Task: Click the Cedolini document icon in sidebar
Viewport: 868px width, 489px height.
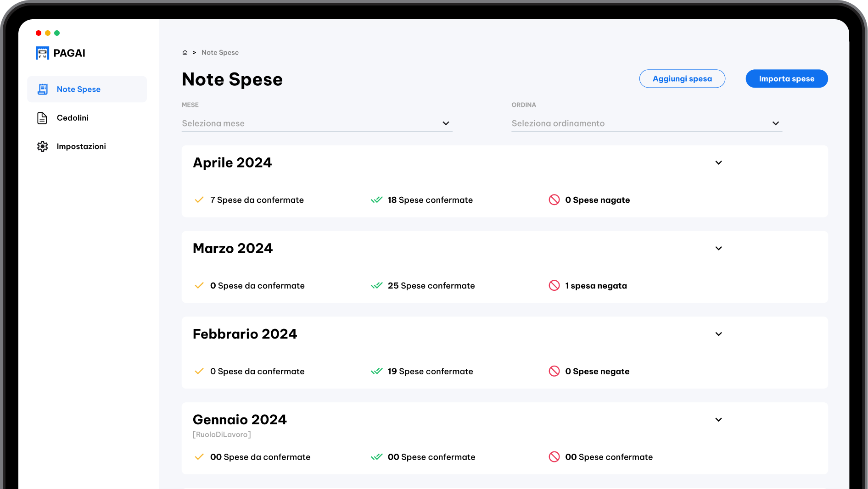Action: tap(42, 118)
